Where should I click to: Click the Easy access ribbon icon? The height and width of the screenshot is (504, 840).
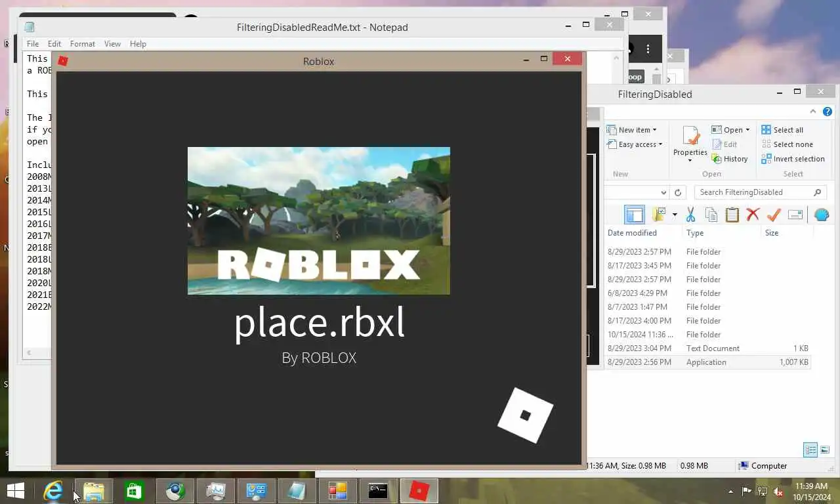(x=612, y=144)
